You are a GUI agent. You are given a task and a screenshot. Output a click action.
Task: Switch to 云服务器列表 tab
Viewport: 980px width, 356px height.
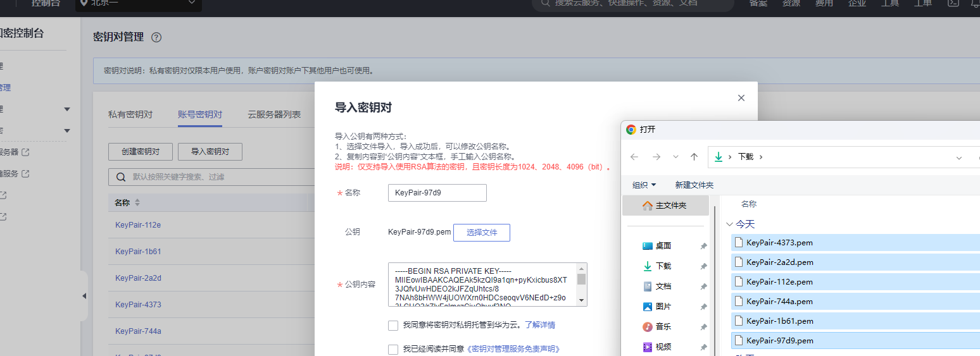coord(274,115)
